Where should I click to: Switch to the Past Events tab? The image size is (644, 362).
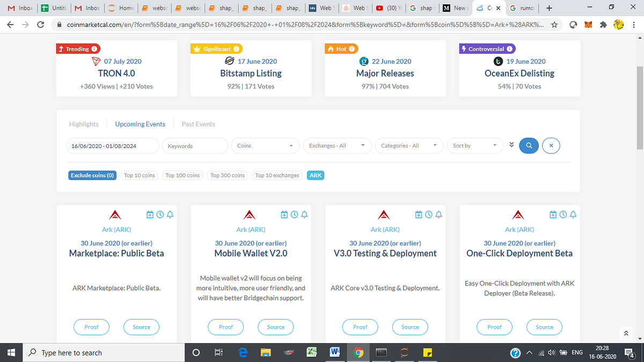tap(198, 124)
